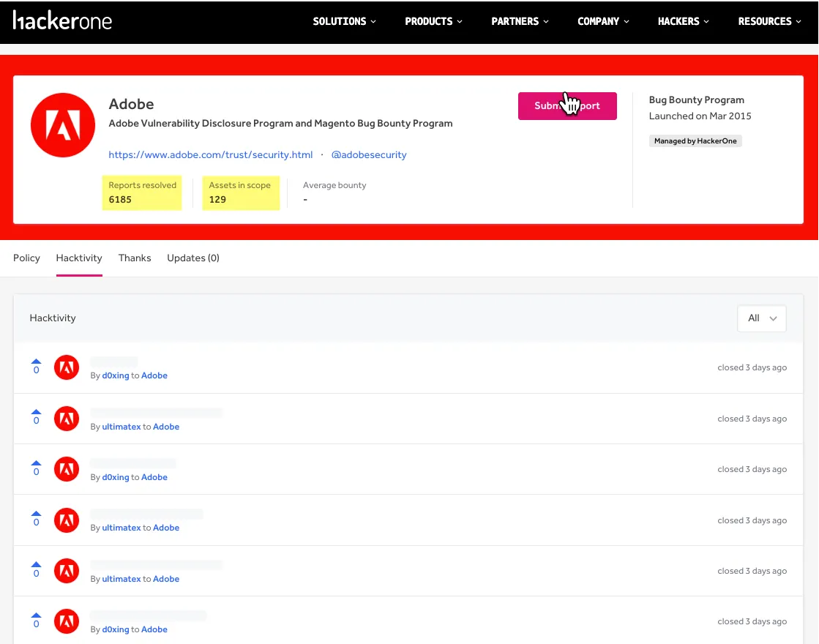Click Adobe avatar in first hacktivity row
The height and width of the screenshot is (644, 819).
tap(67, 367)
